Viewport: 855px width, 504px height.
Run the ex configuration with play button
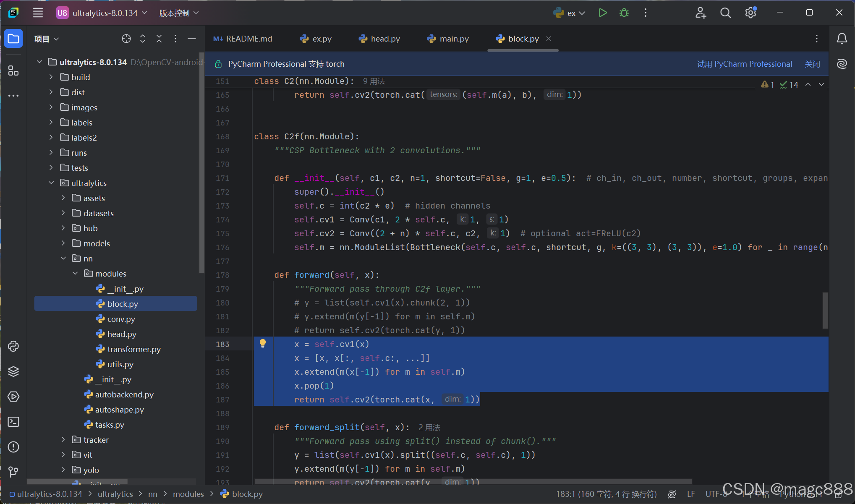(602, 13)
